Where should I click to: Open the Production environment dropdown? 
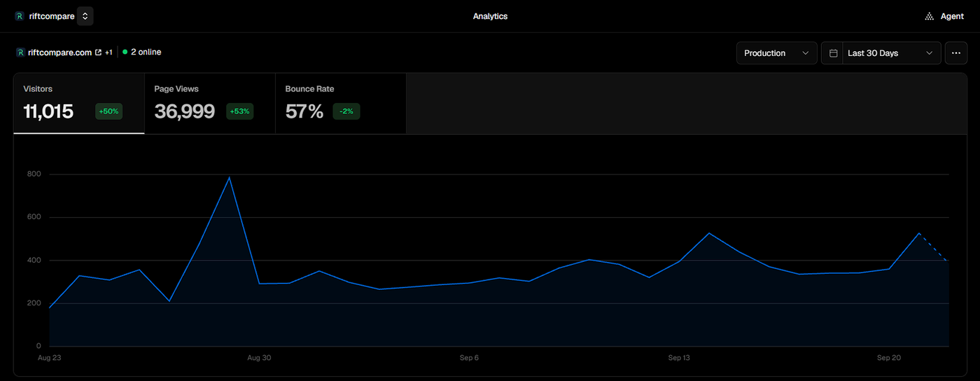[776, 53]
